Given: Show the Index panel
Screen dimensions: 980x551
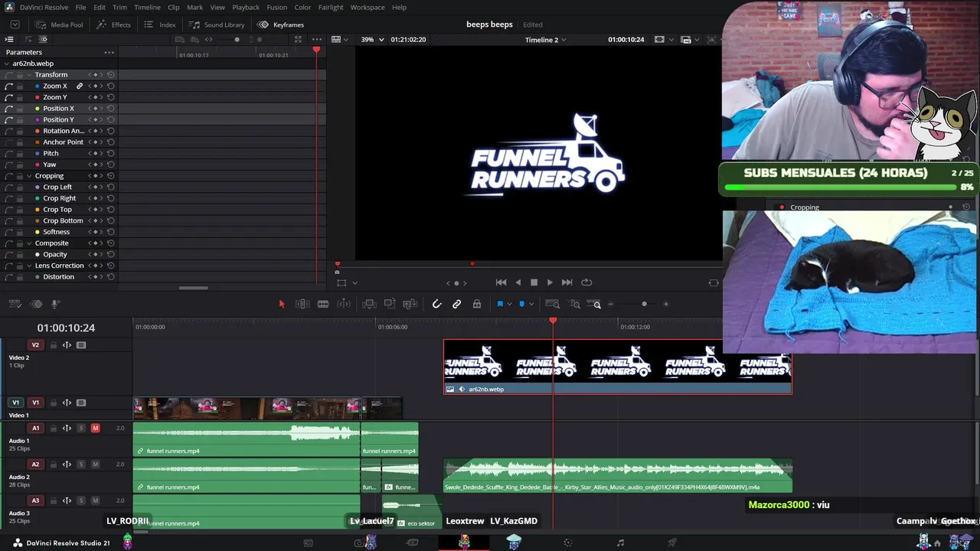Looking at the screenshot, I should pyautogui.click(x=159, y=24).
